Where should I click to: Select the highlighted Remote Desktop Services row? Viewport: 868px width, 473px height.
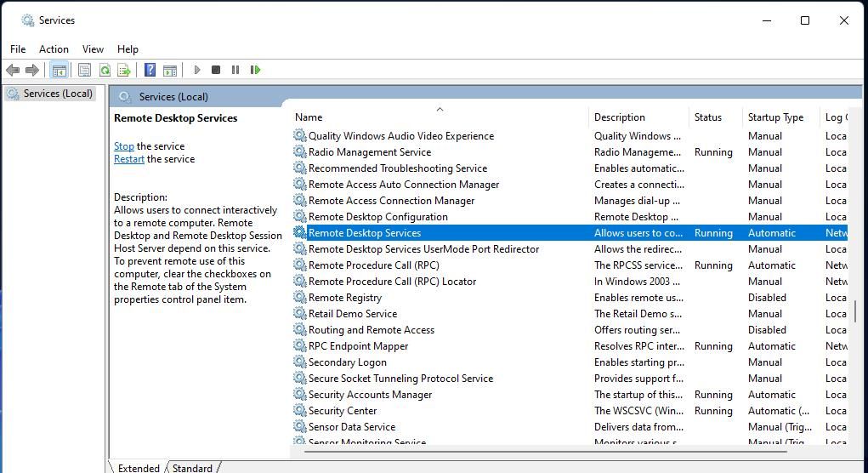pyautogui.click(x=570, y=232)
